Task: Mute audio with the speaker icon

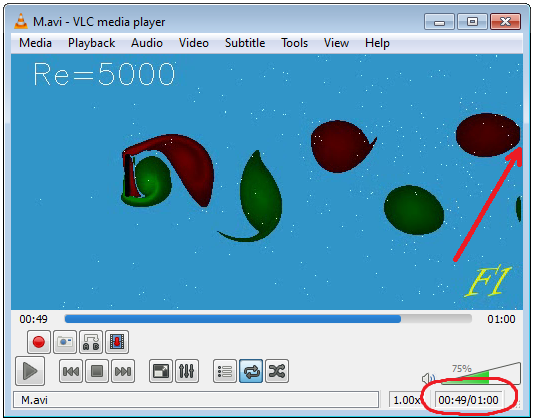Action: [x=428, y=378]
